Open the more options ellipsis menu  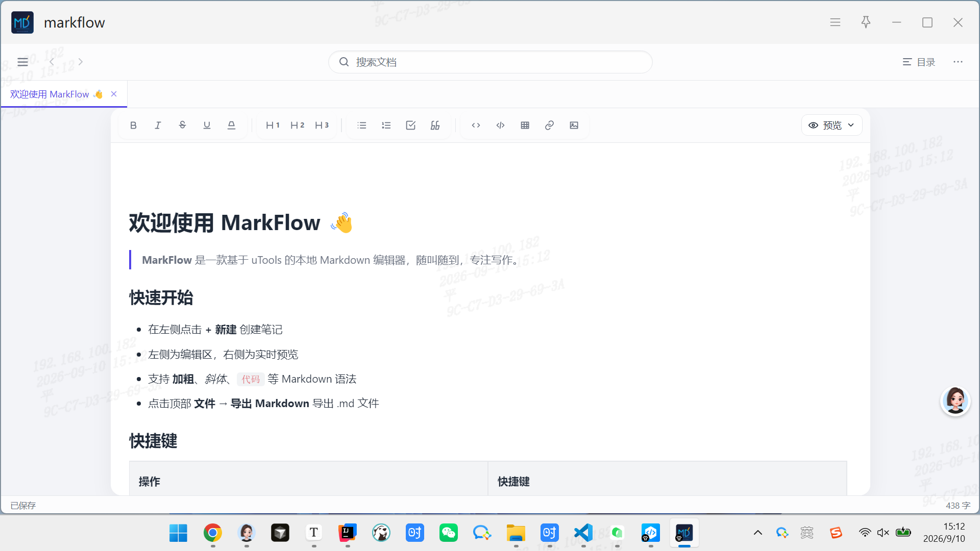coord(958,62)
